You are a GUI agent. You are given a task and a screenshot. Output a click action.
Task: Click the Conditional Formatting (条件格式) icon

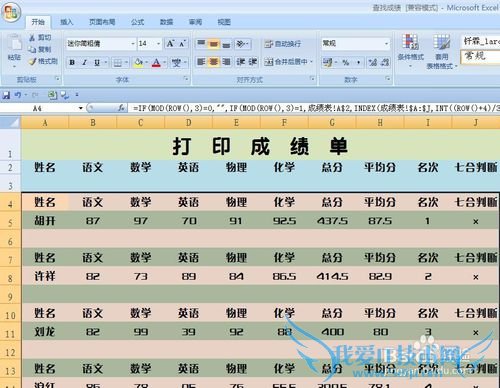pyautogui.click(x=410, y=43)
